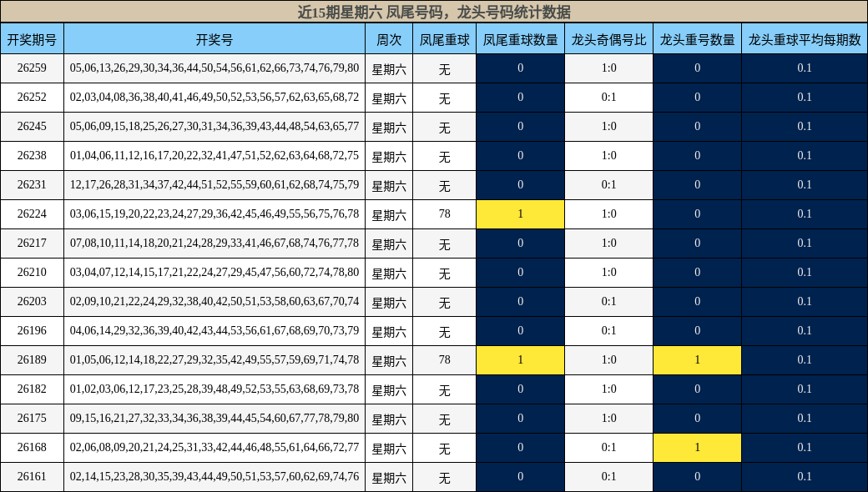Click 凤尾重球数量 0 in row 26182
The image size is (868, 492).
(520, 389)
